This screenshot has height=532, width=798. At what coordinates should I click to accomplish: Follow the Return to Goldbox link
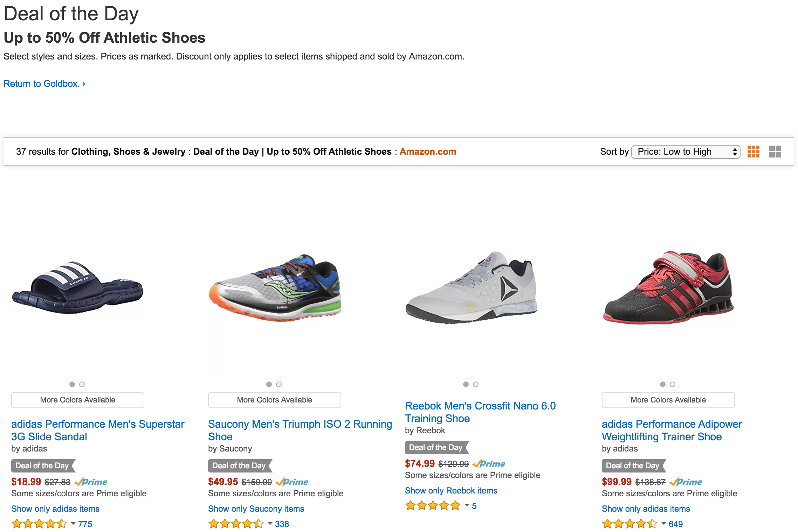[x=42, y=83]
